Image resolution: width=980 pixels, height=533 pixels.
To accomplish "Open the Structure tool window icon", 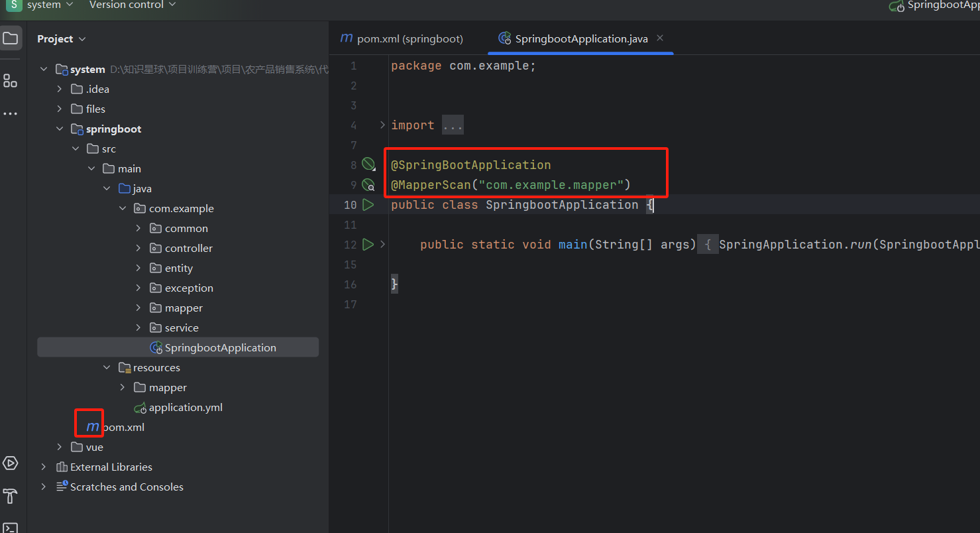I will click(x=11, y=81).
